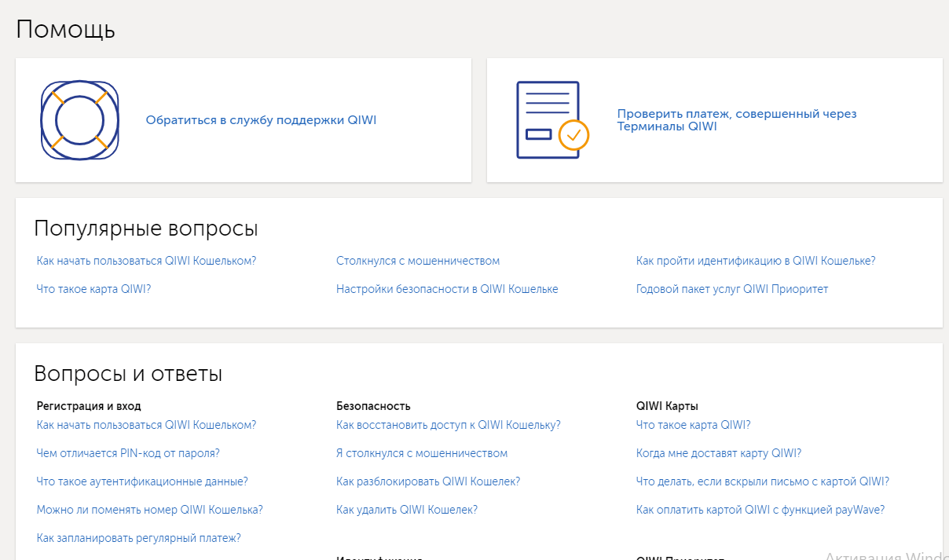Screen dimensions: 949x560
Task: Open 'Проверить платеж, совершенный через Терминалы QIWI'
Action: (x=737, y=120)
